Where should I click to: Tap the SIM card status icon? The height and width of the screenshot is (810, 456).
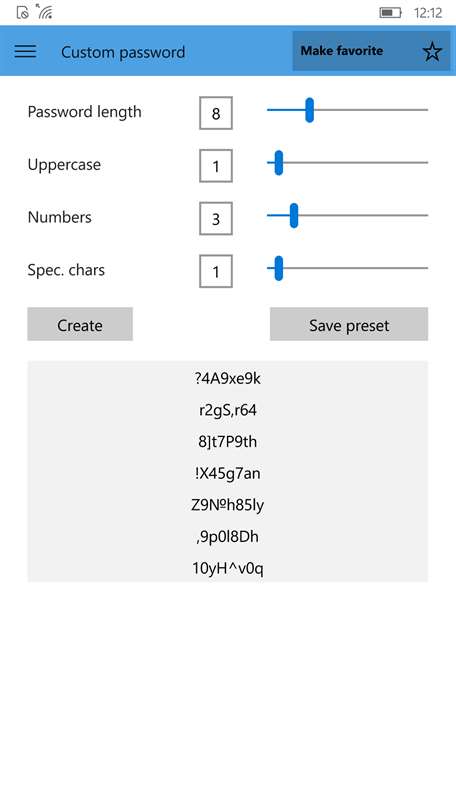pos(23,12)
